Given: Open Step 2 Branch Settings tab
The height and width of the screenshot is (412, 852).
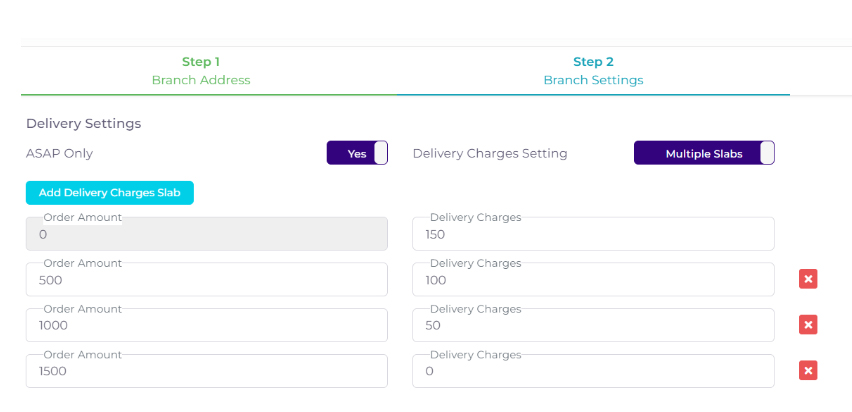Looking at the screenshot, I should coord(593,70).
